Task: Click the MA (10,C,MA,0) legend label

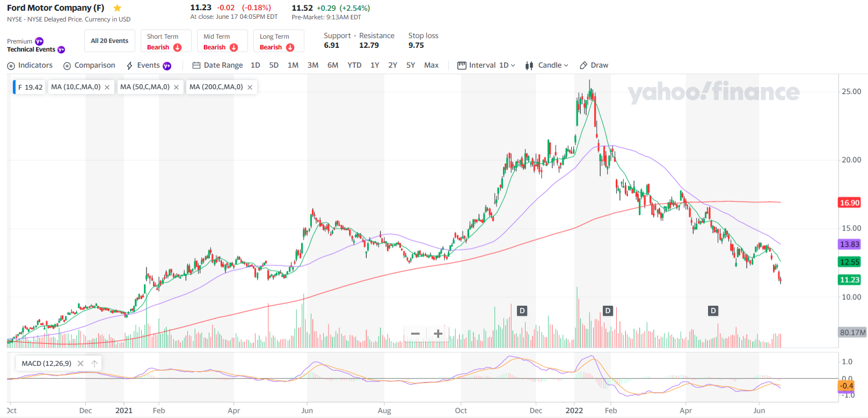Action: (76, 87)
